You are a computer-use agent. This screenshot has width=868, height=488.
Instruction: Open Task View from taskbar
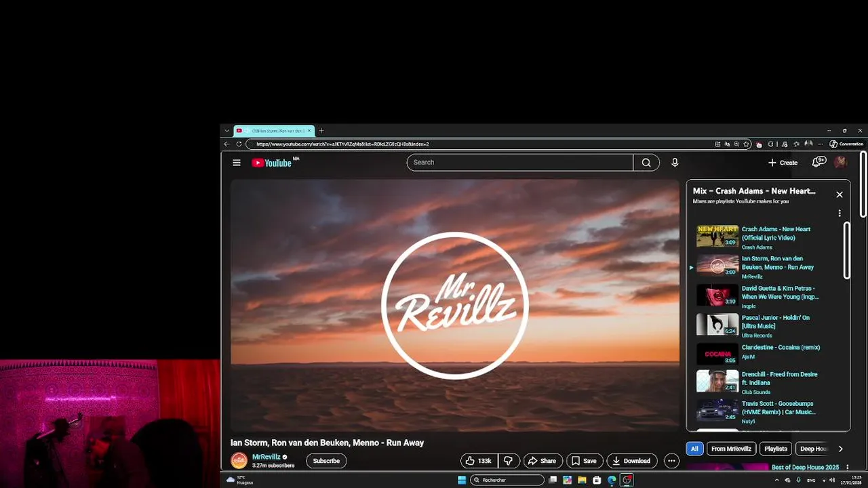[553, 480]
